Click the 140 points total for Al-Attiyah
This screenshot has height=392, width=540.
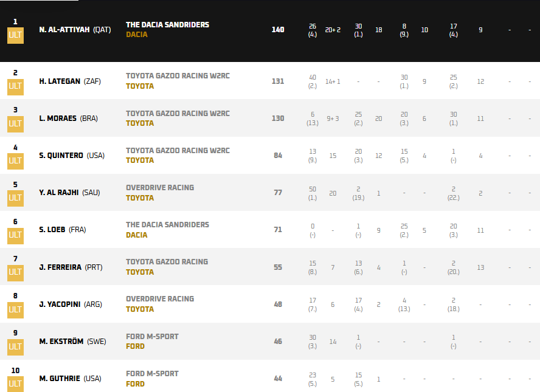278,30
